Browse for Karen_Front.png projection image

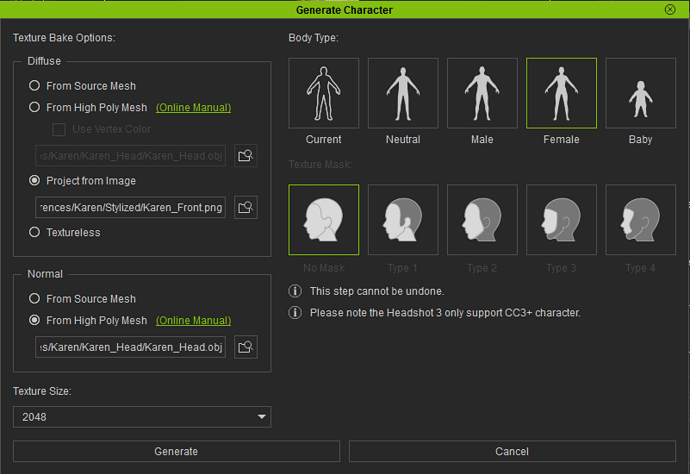tap(246, 207)
